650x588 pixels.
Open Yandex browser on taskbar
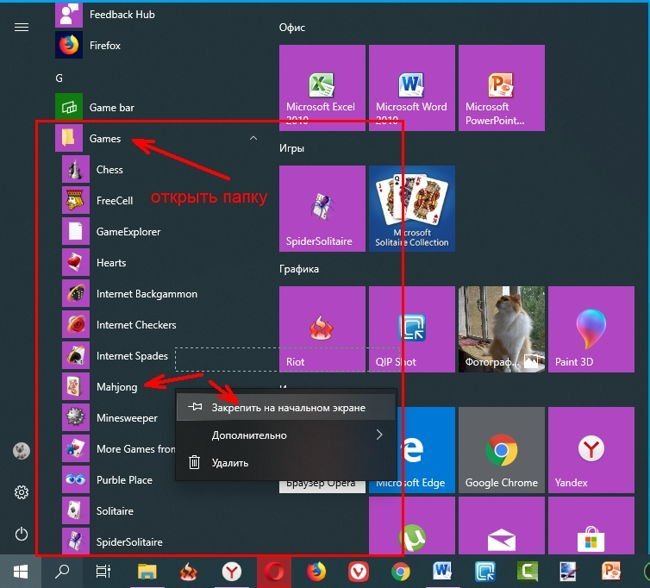click(231, 572)
